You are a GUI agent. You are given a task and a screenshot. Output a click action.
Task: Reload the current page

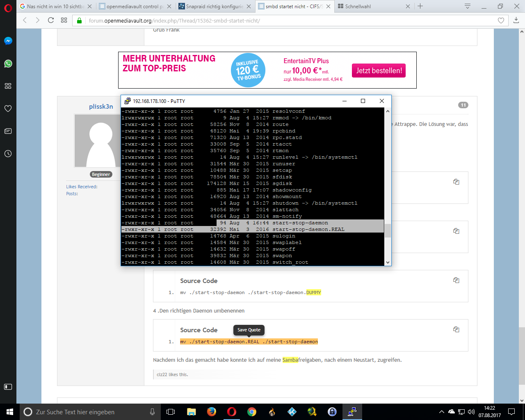[x=51, y=21]
